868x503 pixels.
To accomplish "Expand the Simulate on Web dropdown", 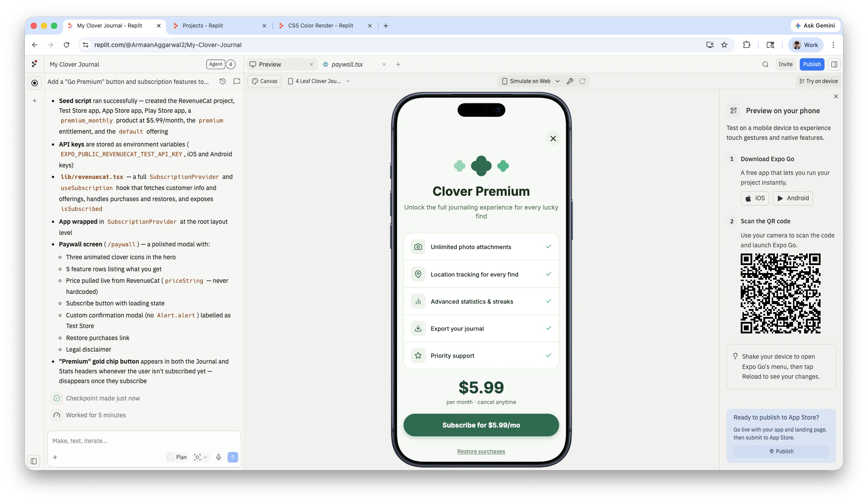I will tap(558, 81).
